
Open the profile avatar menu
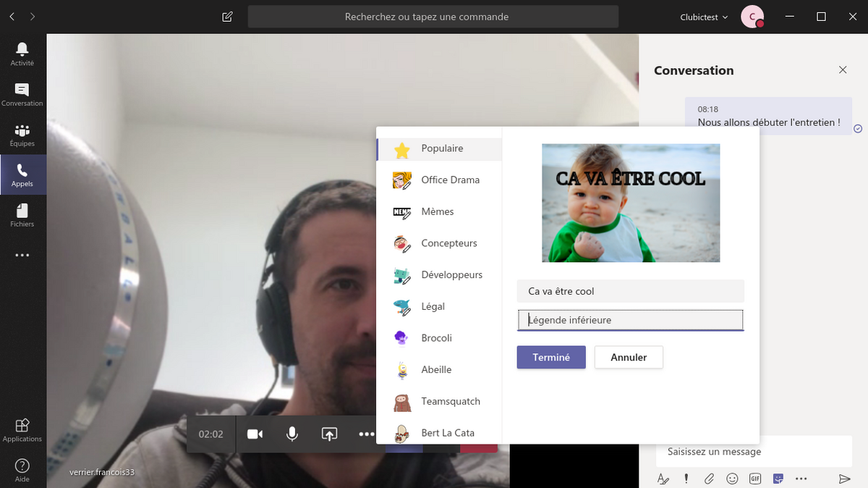(x=752, y=17)
